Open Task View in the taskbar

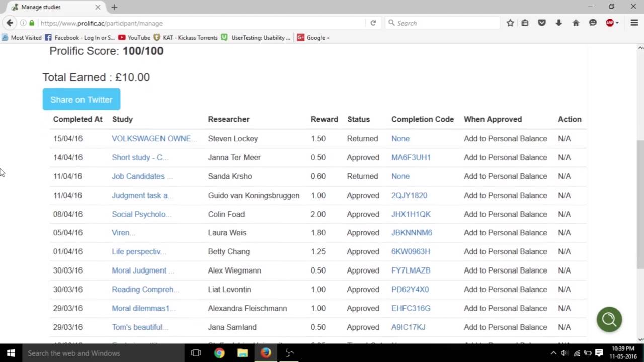pyautogui.click(x=196, y=353)
